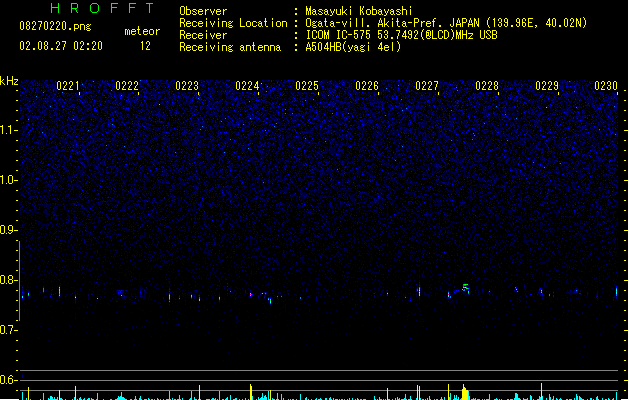Click the kHz axis unit label
The height and width of the screenshot is (400, 629).
[x=9, y=81]
